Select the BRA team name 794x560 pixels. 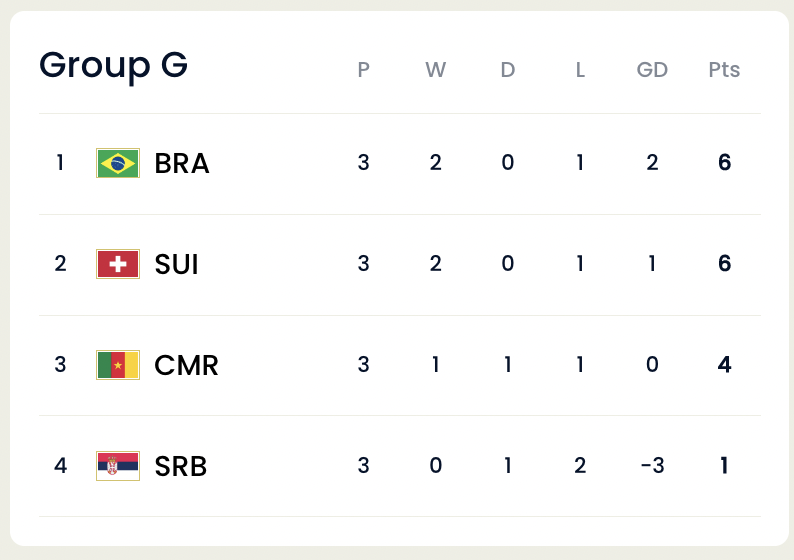coord(182,163)
